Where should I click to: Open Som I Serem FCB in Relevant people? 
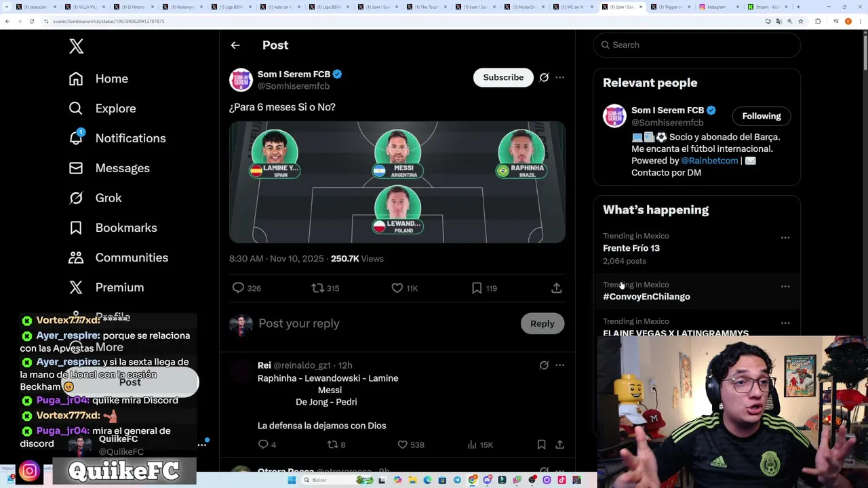(x=667, y=110)
